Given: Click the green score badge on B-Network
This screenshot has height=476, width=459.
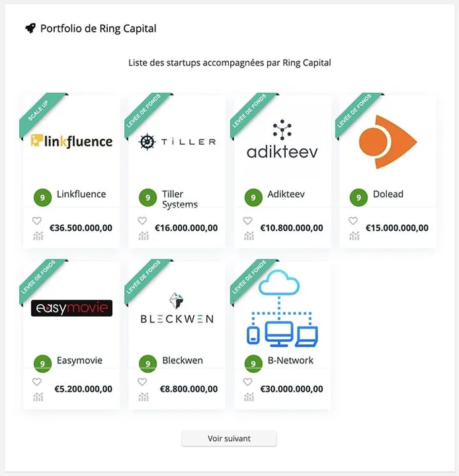Looking at the screenshot, I should coord(253,363).
